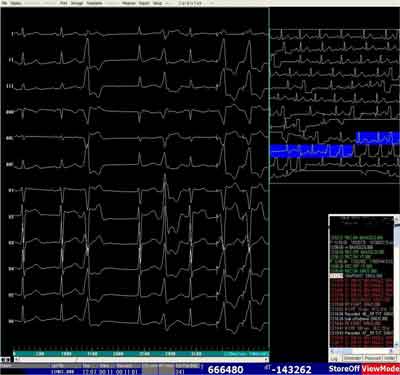Click the teal time ruler below the ECG
Viewport: 400px width, 375px height.
pos(141,354)
